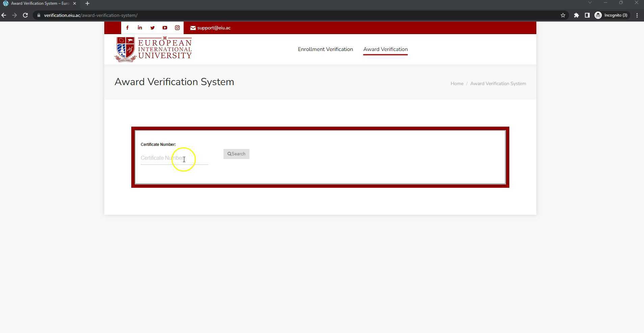Open the Instagram social icon

(x=177, y=28)
